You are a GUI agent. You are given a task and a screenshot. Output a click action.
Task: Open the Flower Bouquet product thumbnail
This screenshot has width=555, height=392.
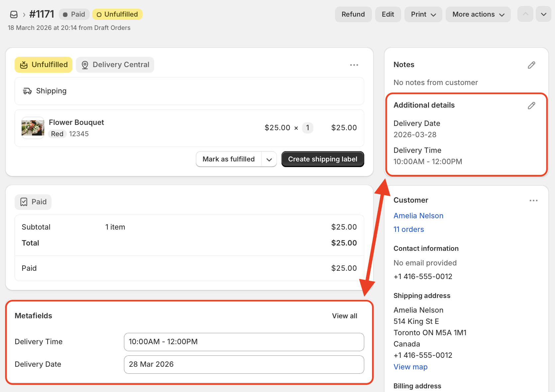(x=33, y=128)
